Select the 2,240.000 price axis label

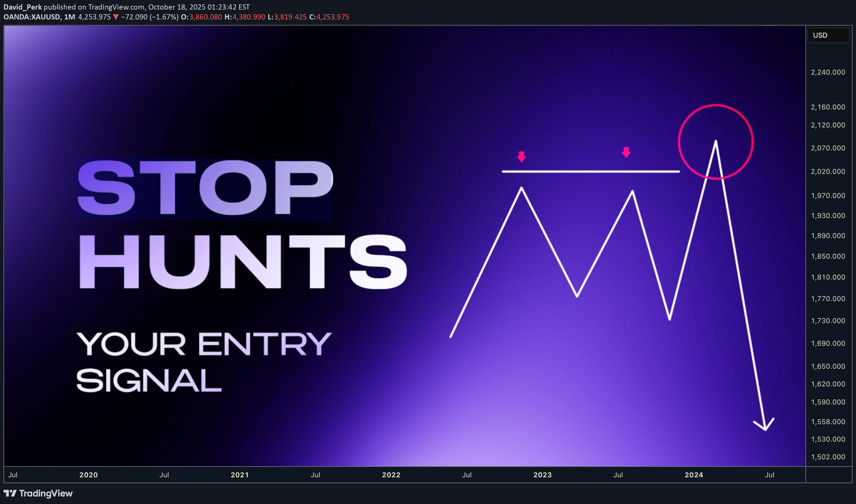828,72
